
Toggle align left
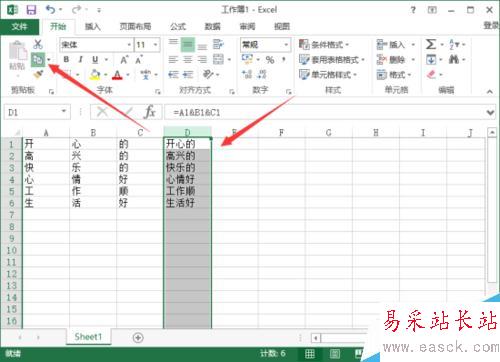click(x=173, y=60)
